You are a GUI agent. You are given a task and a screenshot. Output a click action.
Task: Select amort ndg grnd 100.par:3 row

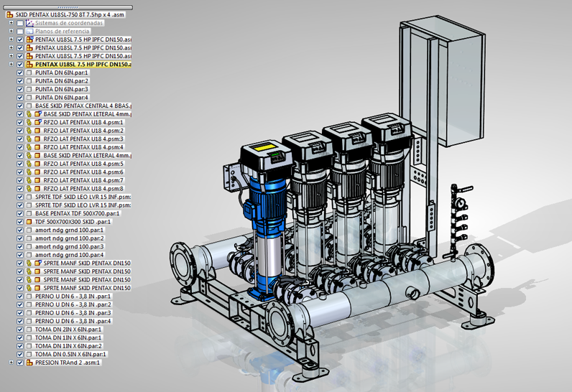coord(69,247)
